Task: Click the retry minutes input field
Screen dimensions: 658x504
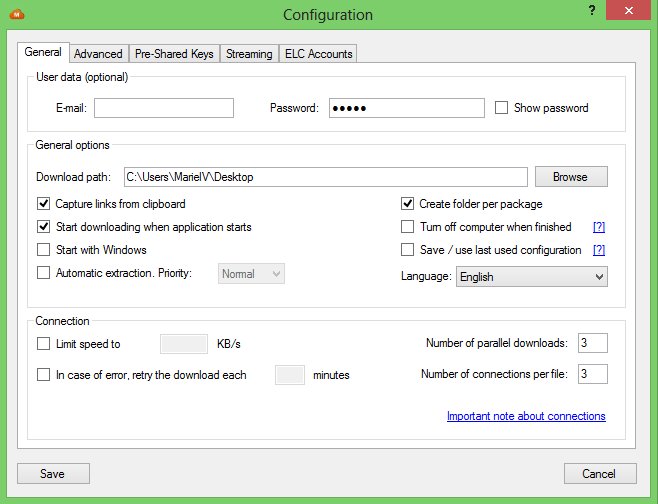Action: click(x=290, y=375)
